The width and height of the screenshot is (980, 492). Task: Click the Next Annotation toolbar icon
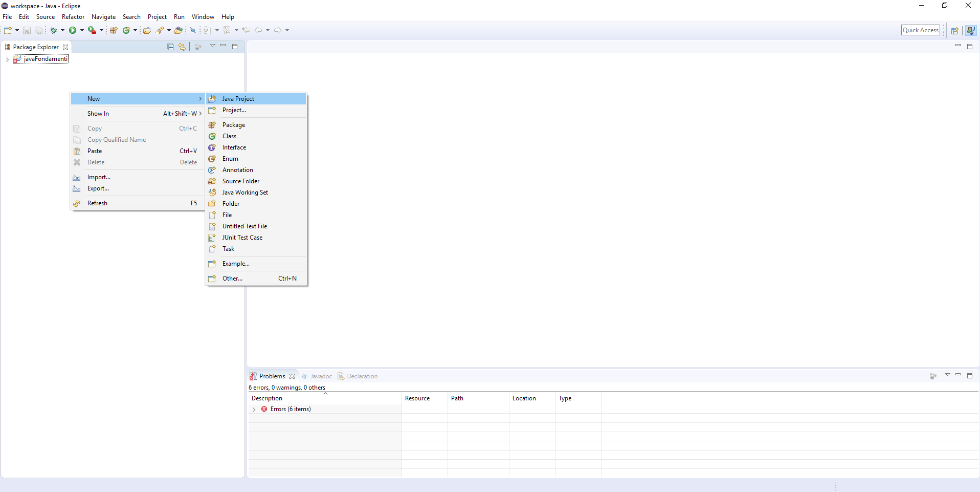tap(208, 30)
